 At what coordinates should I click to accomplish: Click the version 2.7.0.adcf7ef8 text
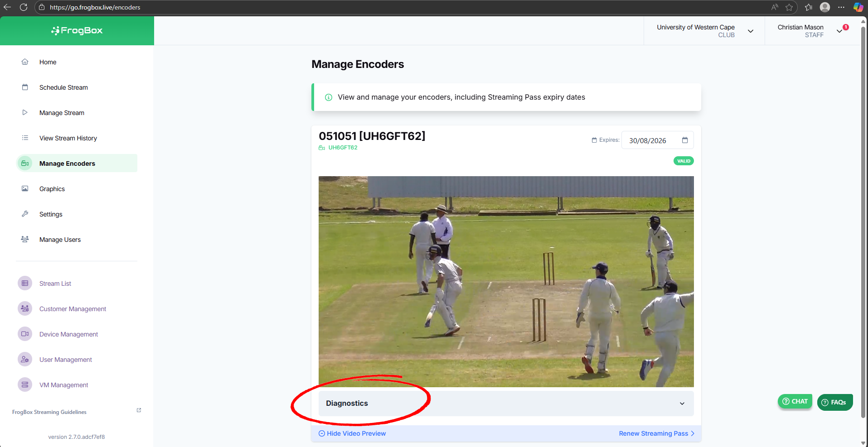coord(77,437)
